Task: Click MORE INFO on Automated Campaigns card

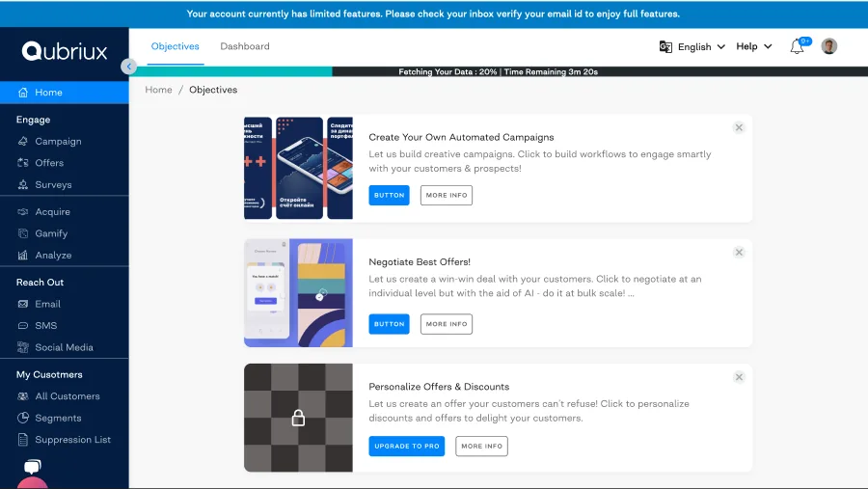Action: tap(447, 195)
